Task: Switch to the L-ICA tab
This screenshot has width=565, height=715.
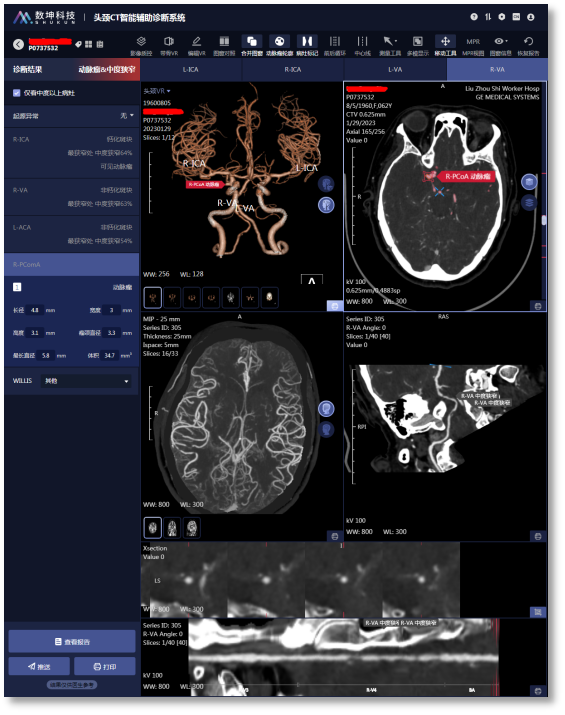Action: [191, 70]
